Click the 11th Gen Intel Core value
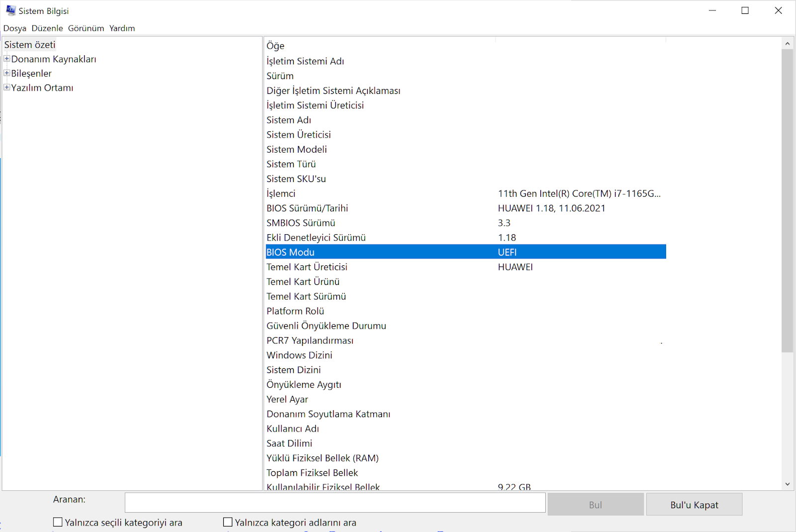The height and width of the screenshot is (532, 796). coord(579,193)
